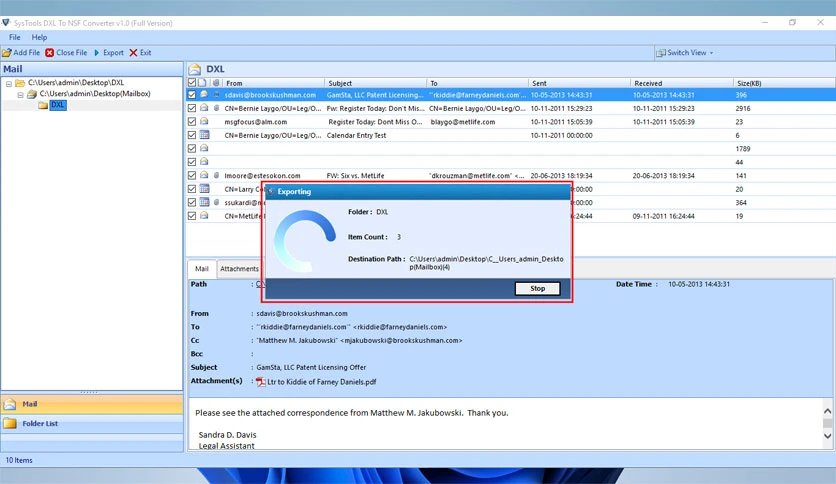Select the Mail navigation pane button
This screenshot has width=836, height=484.
92,404
